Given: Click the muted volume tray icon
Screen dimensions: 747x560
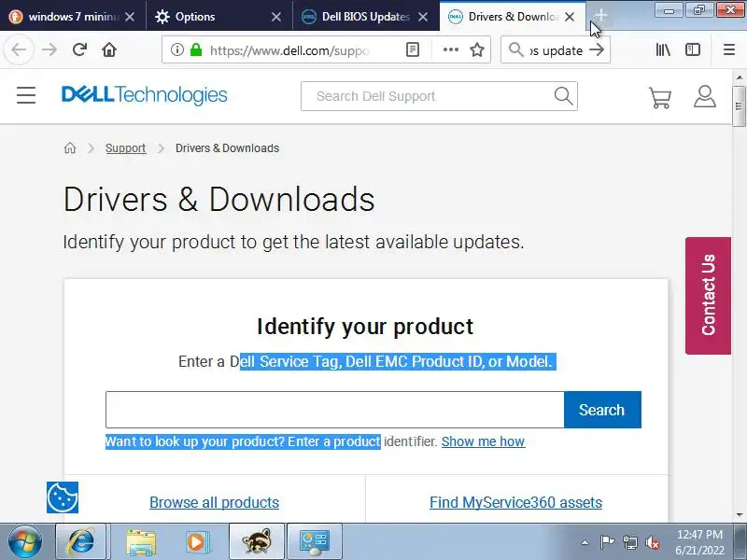Looking at the screenshot, I should [653, 542].
